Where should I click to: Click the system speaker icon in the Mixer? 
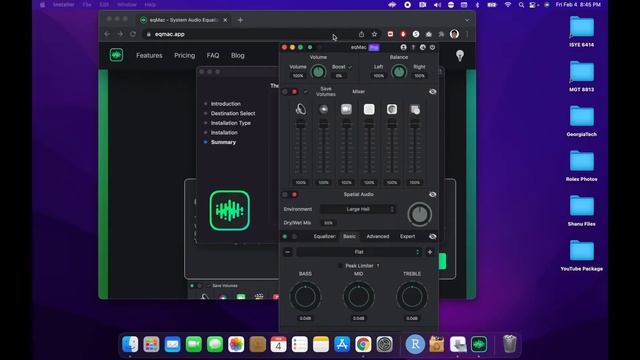pyautogui.click(x=301, y=109)
